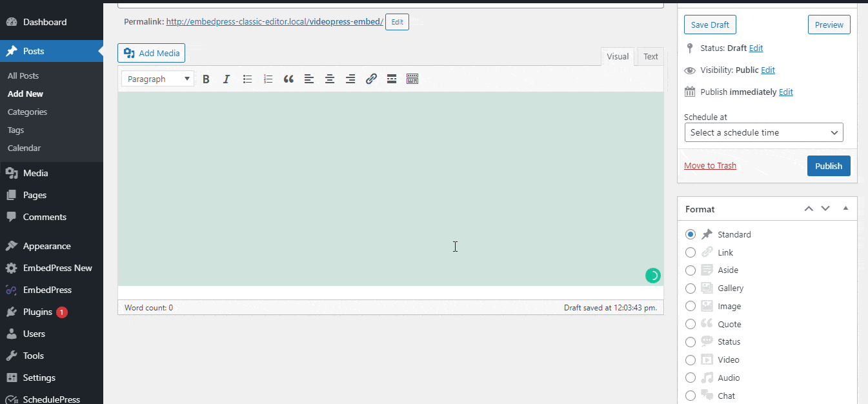This screenshot has height=404, width=868.
Task: Open Tags submenu item
Action: [x=15, y=130]
